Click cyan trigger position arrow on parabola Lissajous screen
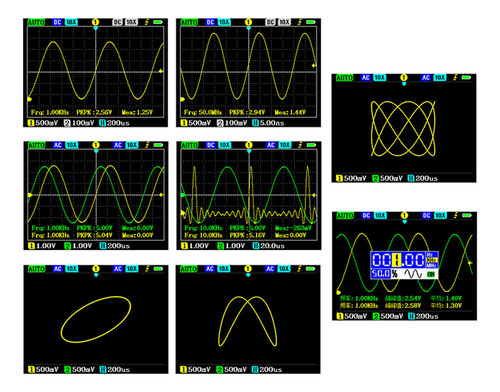This screenshot has width=500, height=392. coord(248,275)
